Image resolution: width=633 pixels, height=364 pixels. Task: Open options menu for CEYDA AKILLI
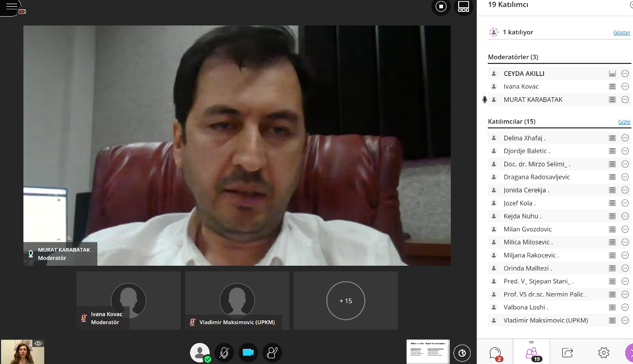625,74
